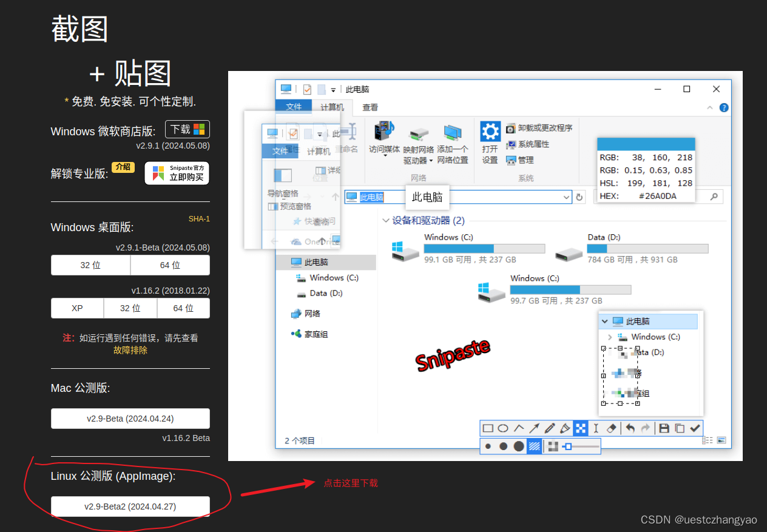
Task: Open Settings gear (打开设置) in ribbon
Action: coord(490,143)
